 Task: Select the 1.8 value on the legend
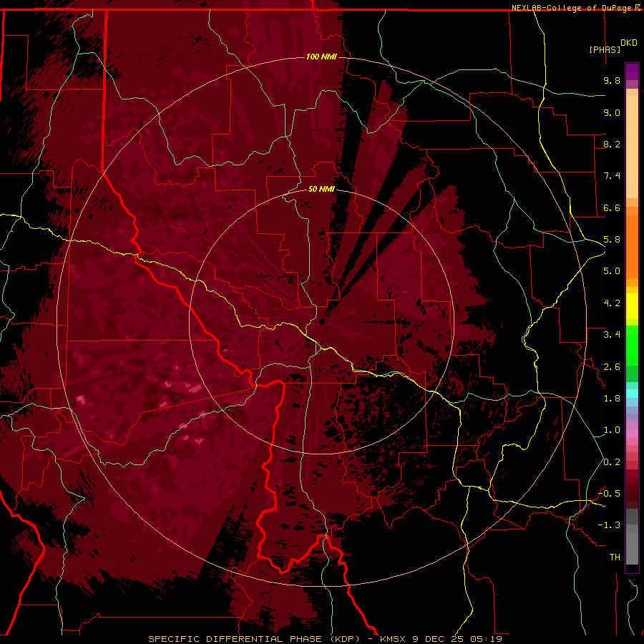click(x=612, y=399)
